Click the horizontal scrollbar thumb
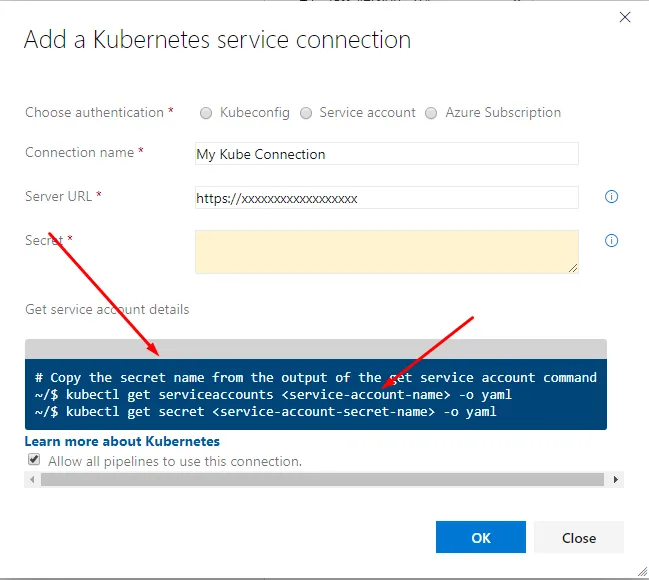 320,480
